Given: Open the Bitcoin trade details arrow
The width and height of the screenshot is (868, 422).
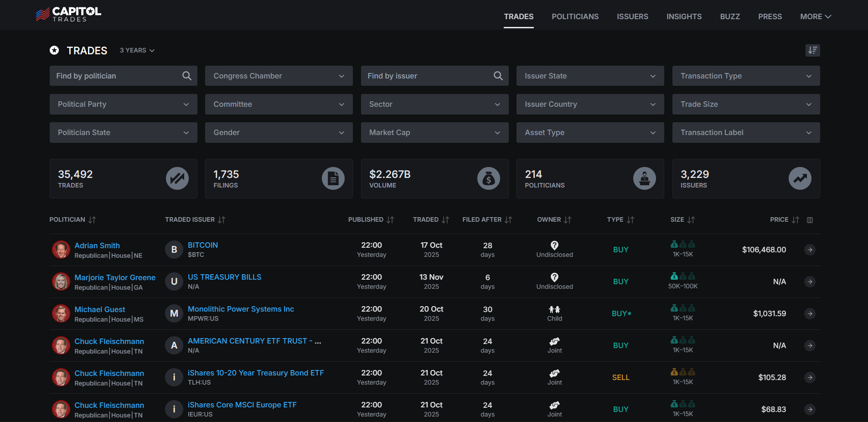Looking at the screenshot, I should (x=810, y=250).
